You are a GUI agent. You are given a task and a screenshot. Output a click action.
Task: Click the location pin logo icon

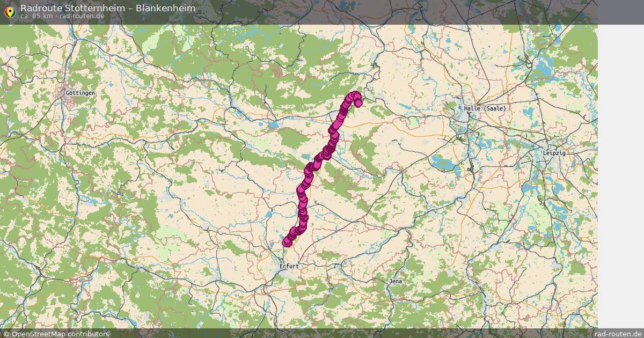(x=9, y=12)
